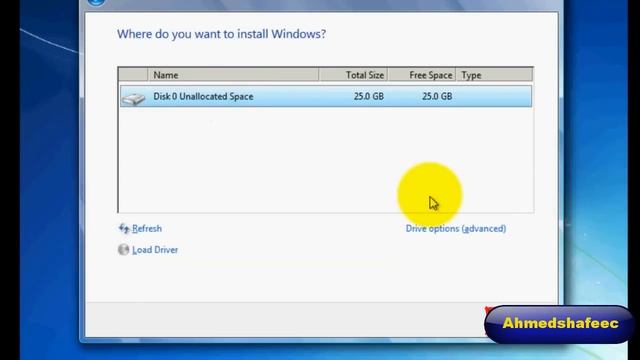Sort by the Total Size column header

coord(353,75)
